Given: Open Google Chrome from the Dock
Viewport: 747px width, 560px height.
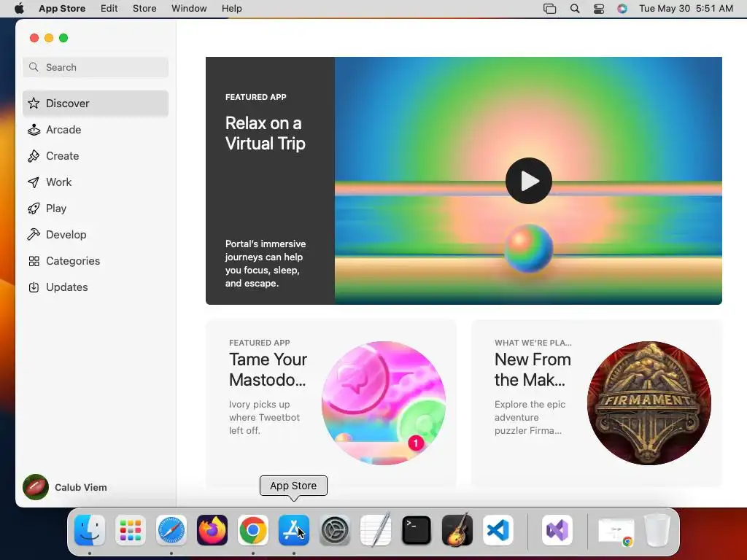Looking at the screenshot, I should [x=253, y=530].
